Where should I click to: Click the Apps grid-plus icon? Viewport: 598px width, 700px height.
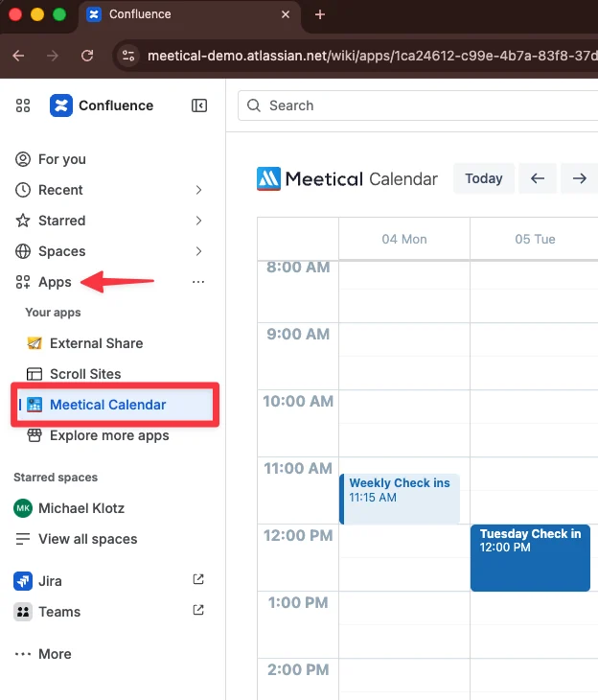tap(23, 282)
